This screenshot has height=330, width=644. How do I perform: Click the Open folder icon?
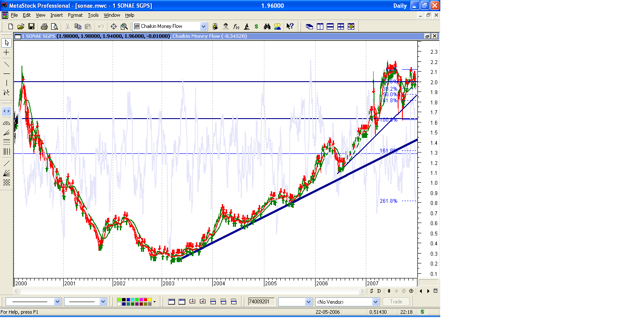click(x=21, y=26)
